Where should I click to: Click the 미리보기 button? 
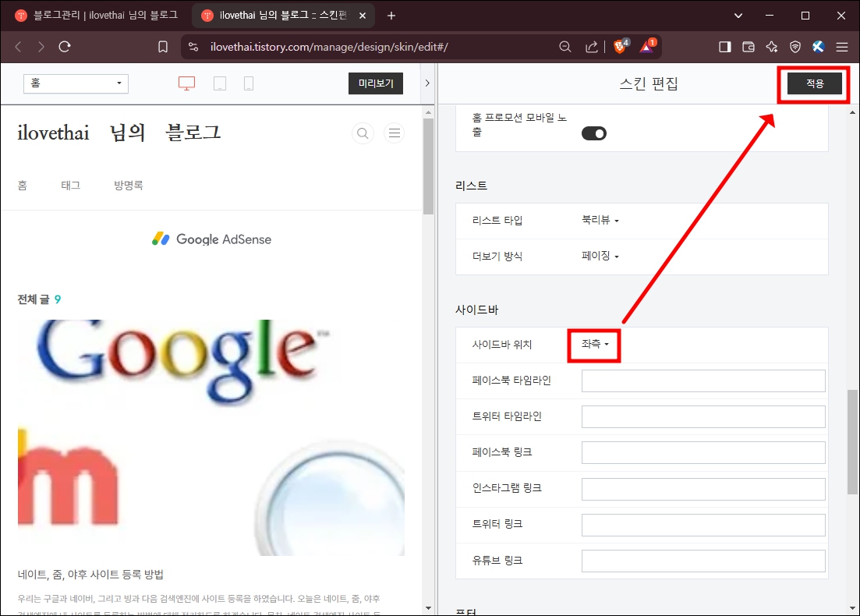pyautogui.click(x=376, y=83)
